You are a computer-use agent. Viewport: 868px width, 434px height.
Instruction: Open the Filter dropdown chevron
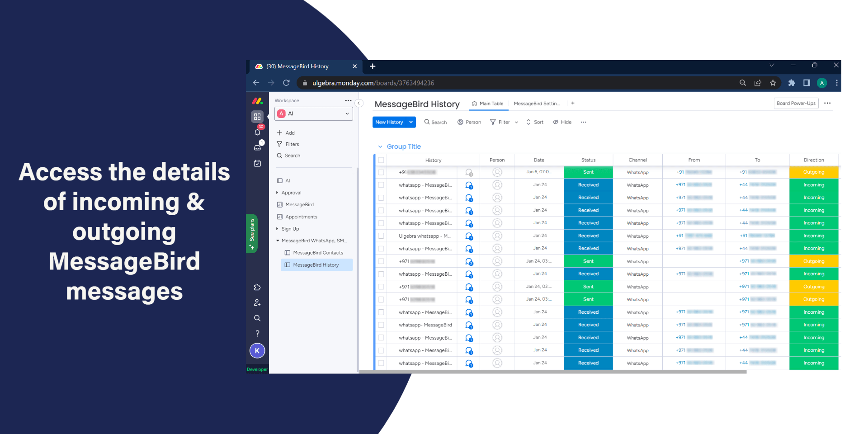pos(516,122)
